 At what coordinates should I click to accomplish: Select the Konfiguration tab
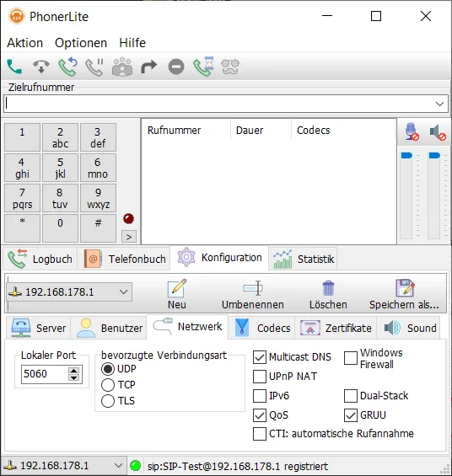219,258
